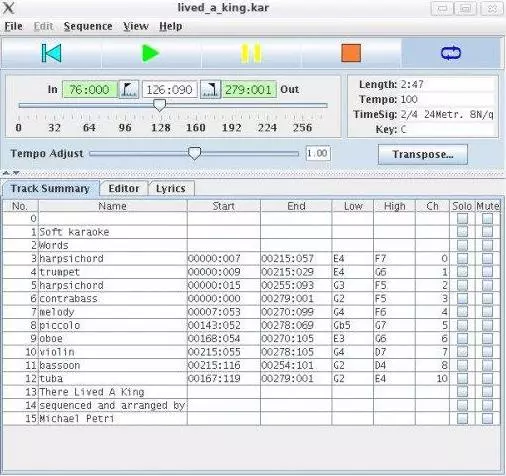Screen dimensions: 506x476
Task: Mute the tuba track
Action: (x=487, y=378)
